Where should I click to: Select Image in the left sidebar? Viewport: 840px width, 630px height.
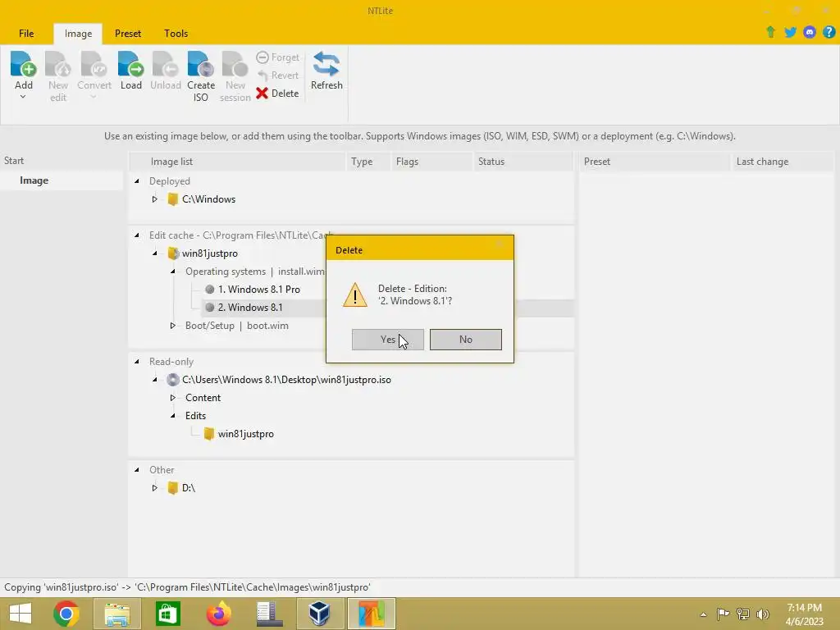pyautogui.click(x=62, y=180)
